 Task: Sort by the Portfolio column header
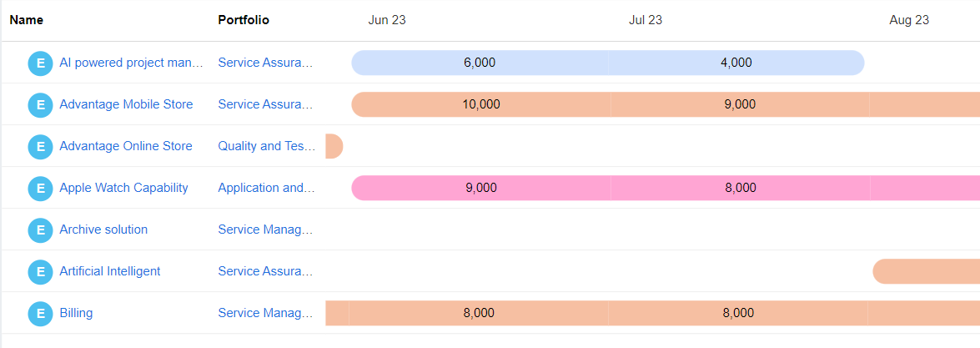point(244,20)
